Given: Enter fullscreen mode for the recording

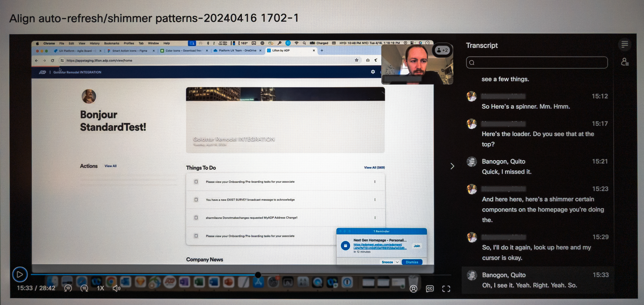Looking at the screenshot, I should coord(446,289).
